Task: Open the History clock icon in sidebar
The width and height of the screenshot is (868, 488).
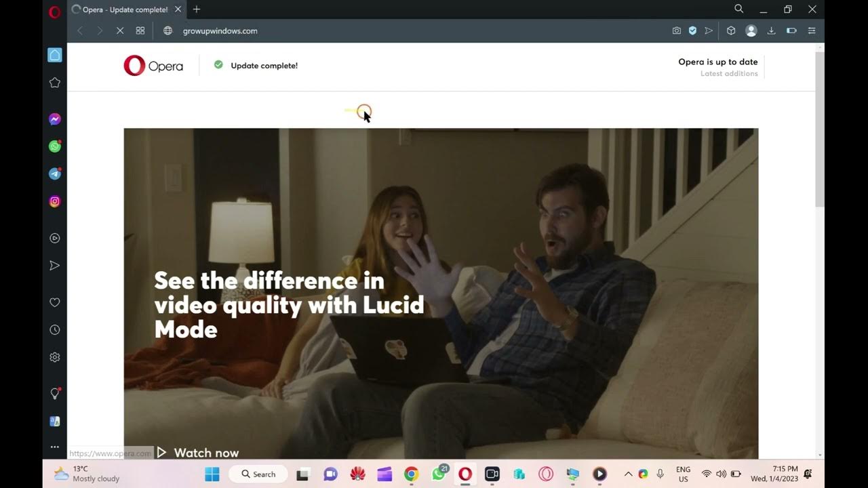Action: point(55,329)
